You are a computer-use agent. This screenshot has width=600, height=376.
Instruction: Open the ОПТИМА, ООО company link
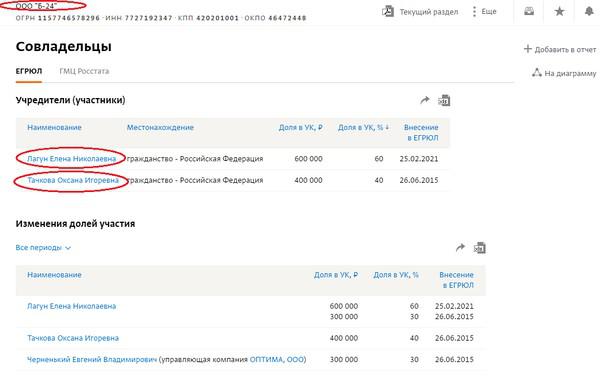tap(277, 360)
